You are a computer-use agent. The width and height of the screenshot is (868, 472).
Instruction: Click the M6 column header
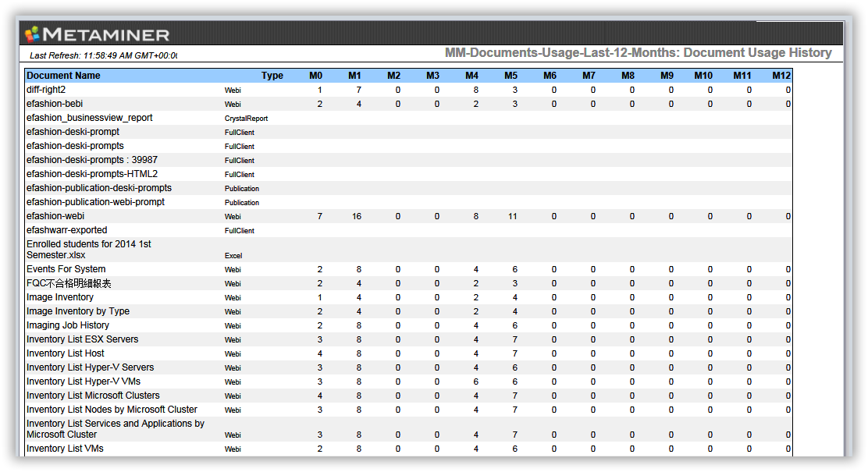tap(550, 76)
